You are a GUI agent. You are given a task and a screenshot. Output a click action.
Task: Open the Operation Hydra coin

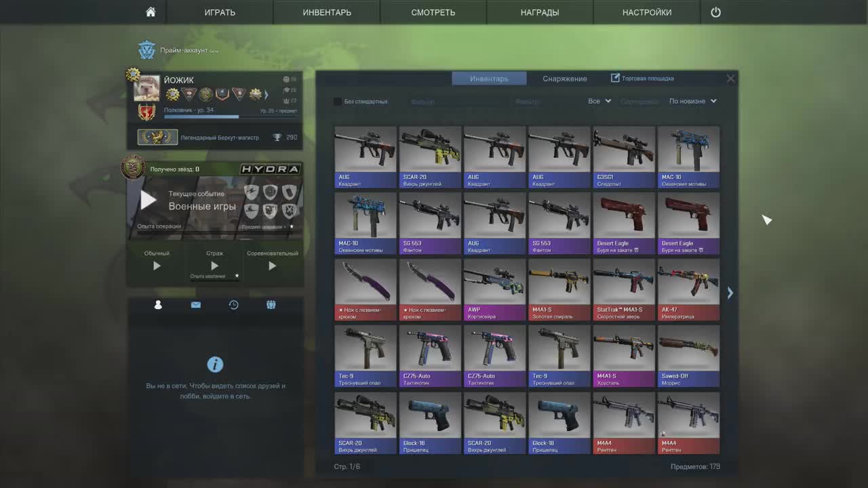pyautogui.click(x=133, y=167)
